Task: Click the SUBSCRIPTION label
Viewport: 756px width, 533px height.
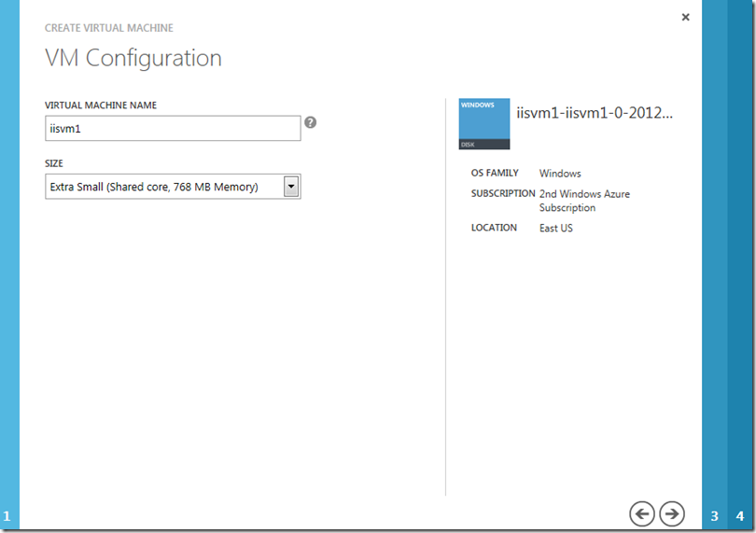Action: [x=503, y=193]
